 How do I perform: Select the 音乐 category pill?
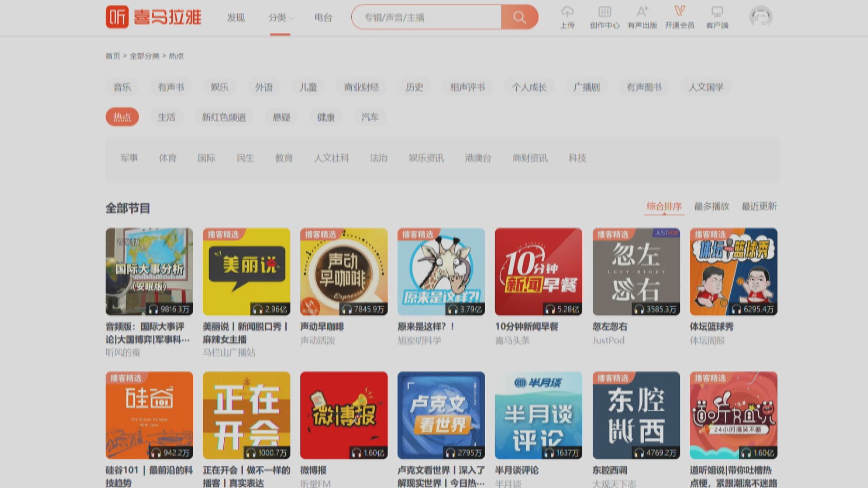point(122,87)
